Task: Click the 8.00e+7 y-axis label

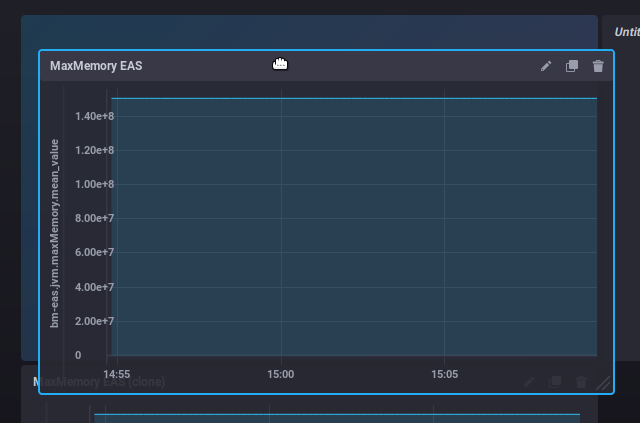Action: click(93, 219)
